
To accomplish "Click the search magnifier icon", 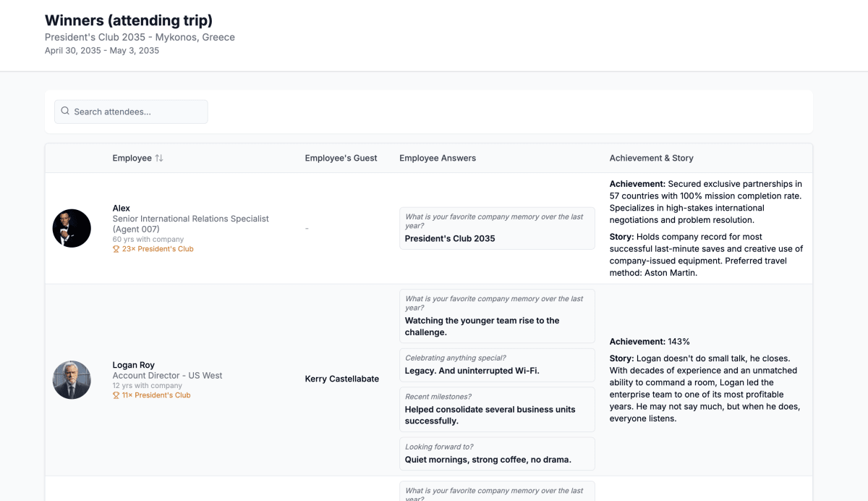I will pos(65,111).
